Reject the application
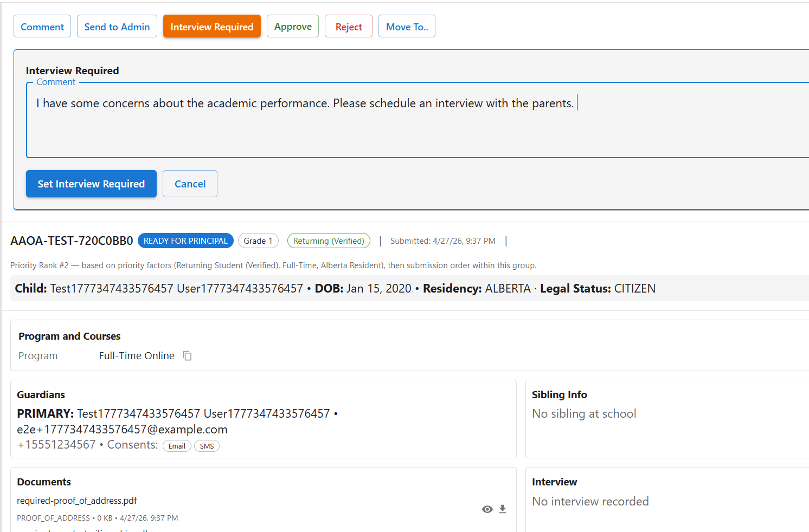The image size is (809, 532). (349, 27)
